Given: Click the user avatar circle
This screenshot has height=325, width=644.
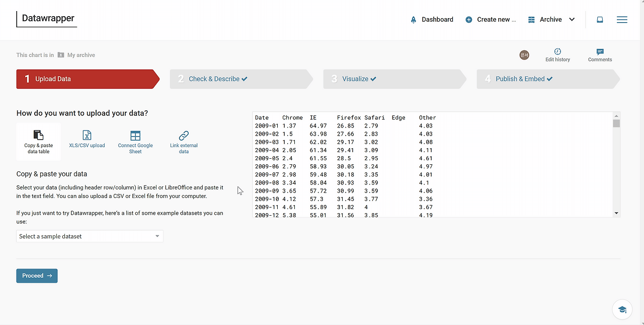Looking at the screenshot, I should (524, 55).
